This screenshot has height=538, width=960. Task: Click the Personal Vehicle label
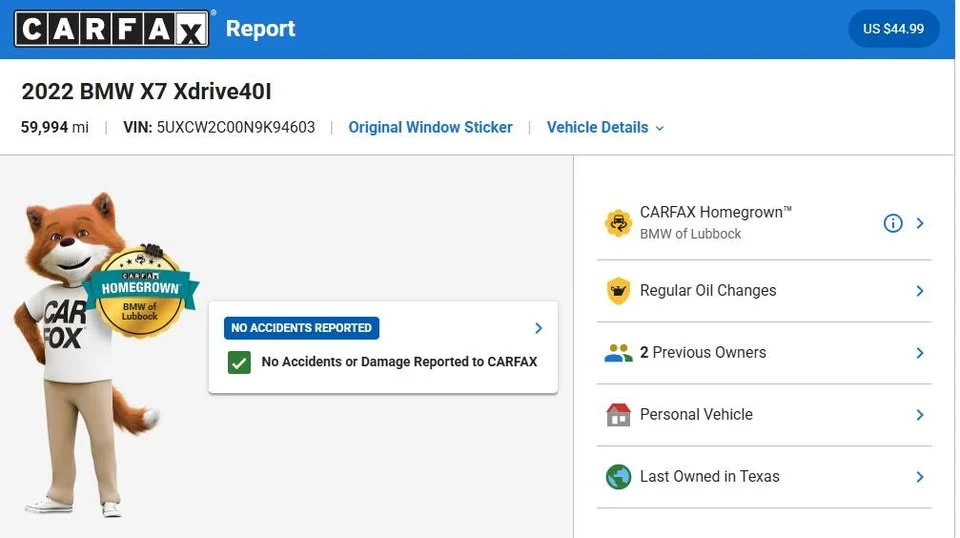point(696,414)
